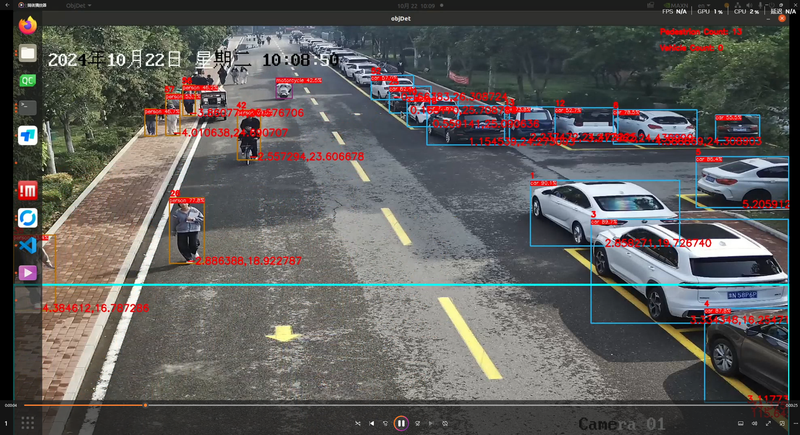Close the objDet window
Screen dimensions: 800x435
tap(782, 18)
